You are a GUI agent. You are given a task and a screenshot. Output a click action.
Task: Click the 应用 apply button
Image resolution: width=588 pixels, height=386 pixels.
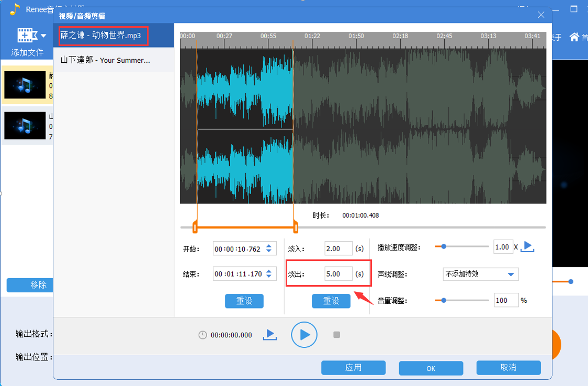353,368
